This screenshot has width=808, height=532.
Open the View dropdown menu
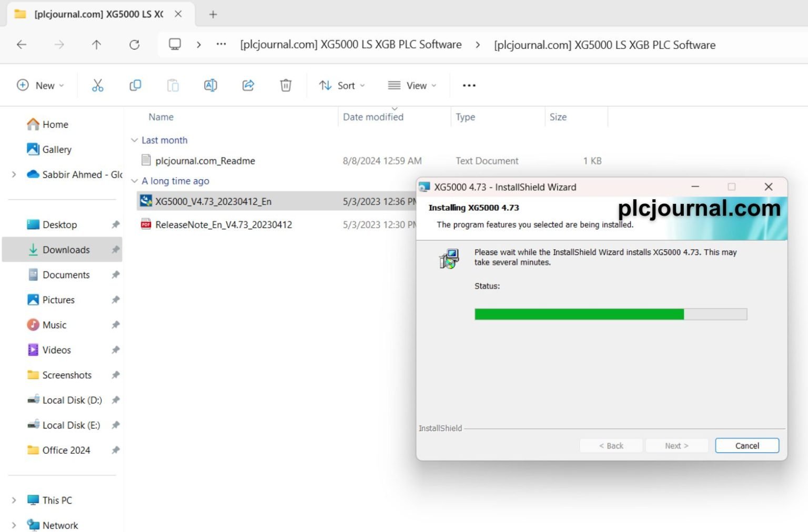[x=412, y=85]
